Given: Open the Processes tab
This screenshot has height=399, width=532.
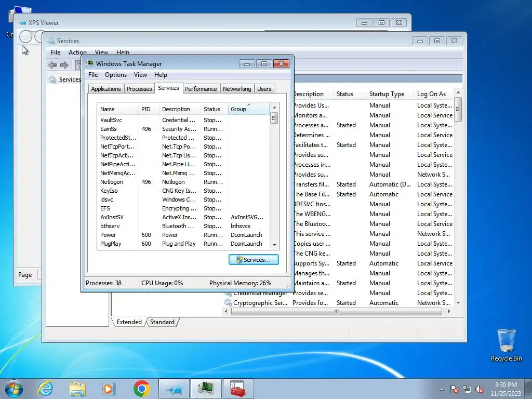Looking at the screenshot, I should click(139, 89).
